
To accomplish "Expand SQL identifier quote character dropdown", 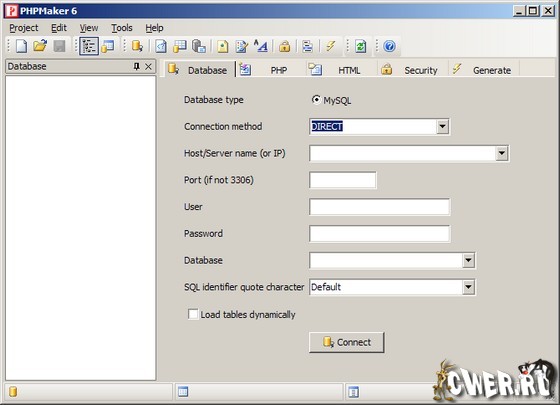I will 468,287.
